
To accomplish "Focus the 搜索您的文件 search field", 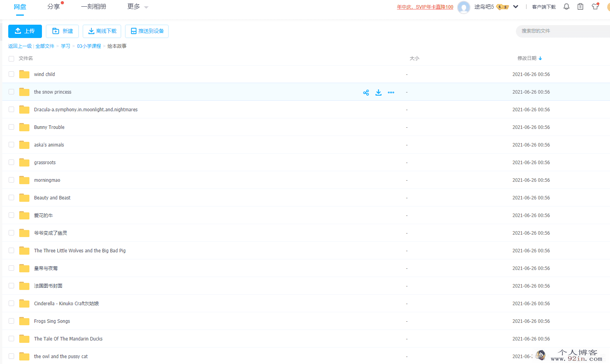I will (563, 31).
